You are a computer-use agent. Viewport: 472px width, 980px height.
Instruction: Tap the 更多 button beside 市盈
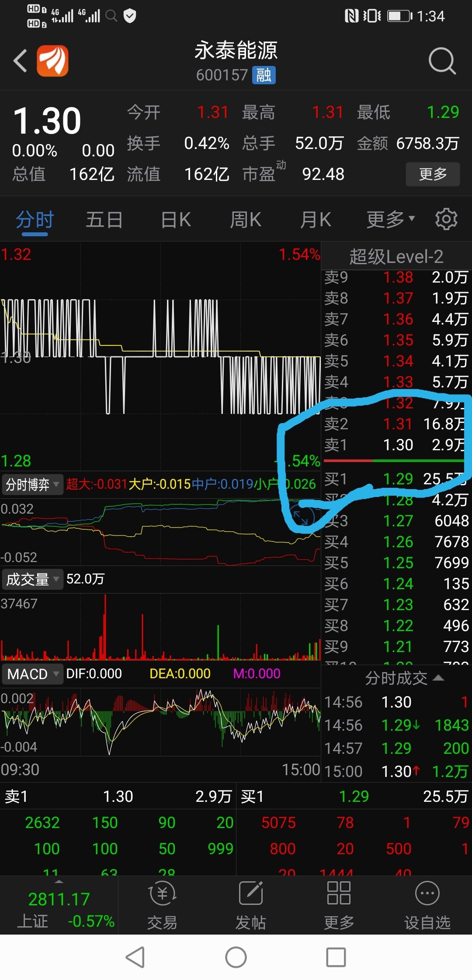coord(433,174)
